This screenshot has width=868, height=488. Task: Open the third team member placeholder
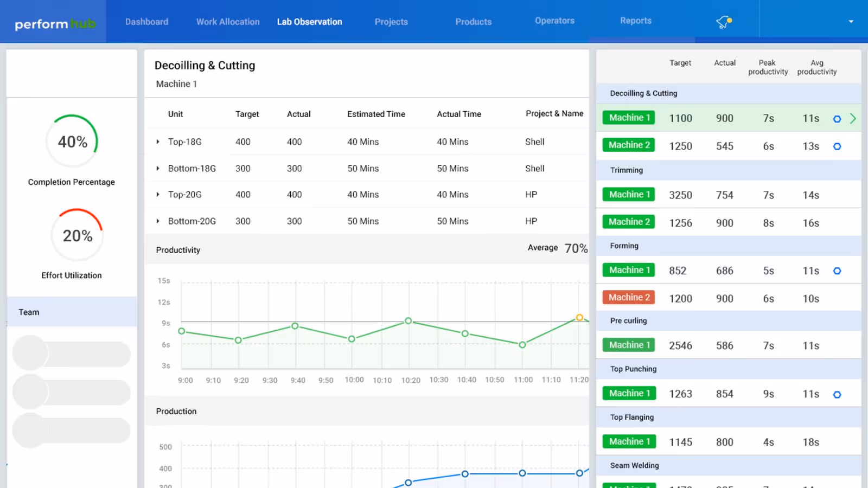(x=72, y=430)
